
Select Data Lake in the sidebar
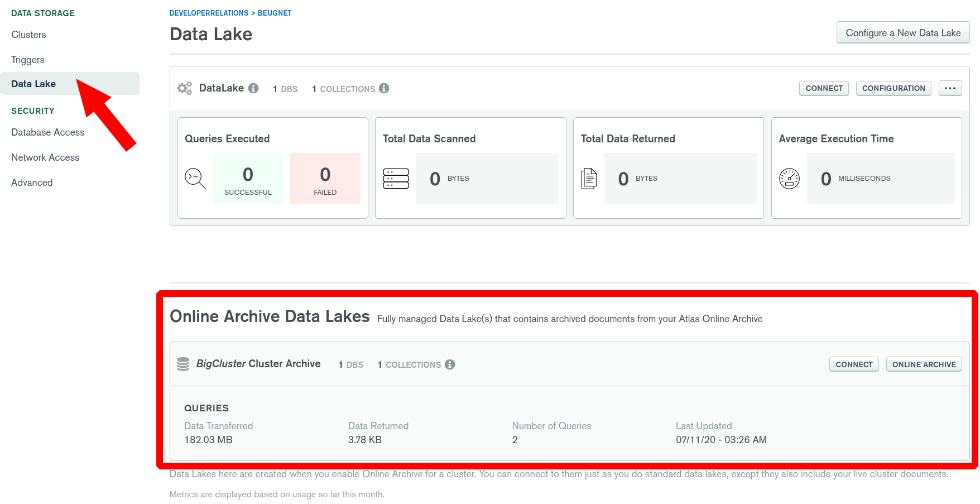click(70, 84)
